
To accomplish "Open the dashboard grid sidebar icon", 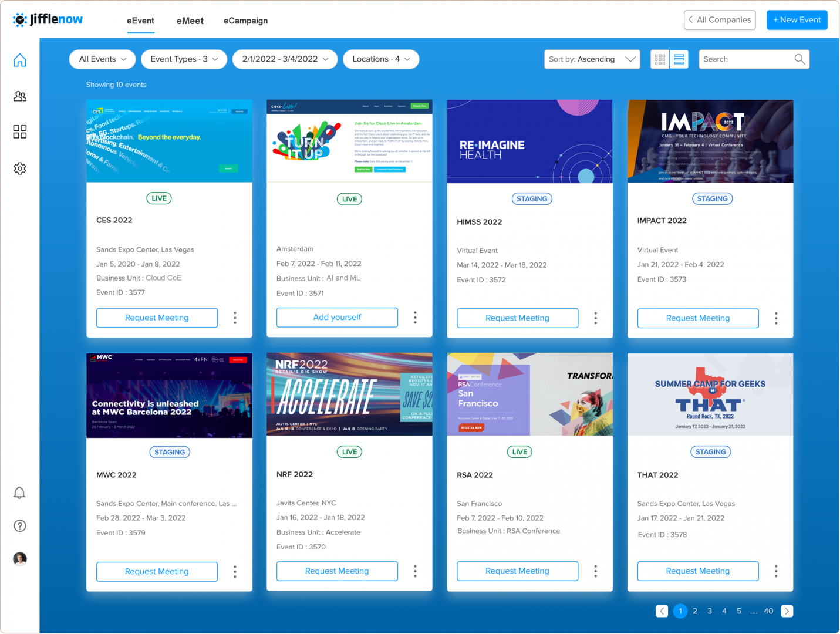I will pos(20,131).
